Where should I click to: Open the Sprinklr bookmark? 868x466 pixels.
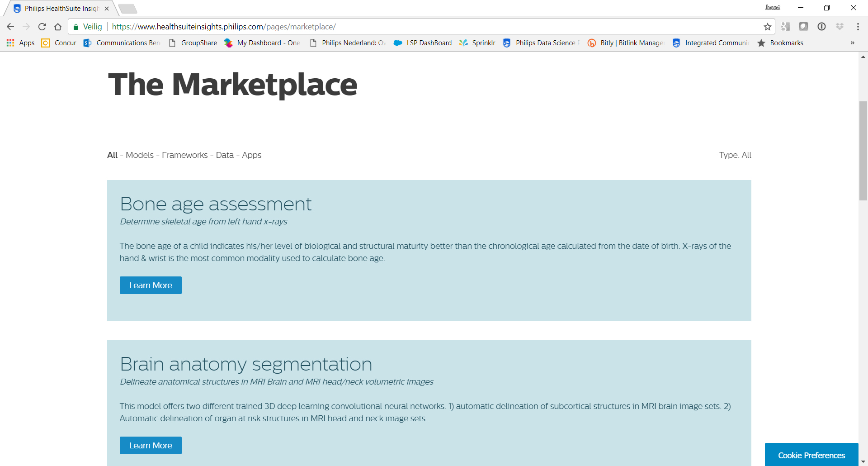click(x=477, y=43)
